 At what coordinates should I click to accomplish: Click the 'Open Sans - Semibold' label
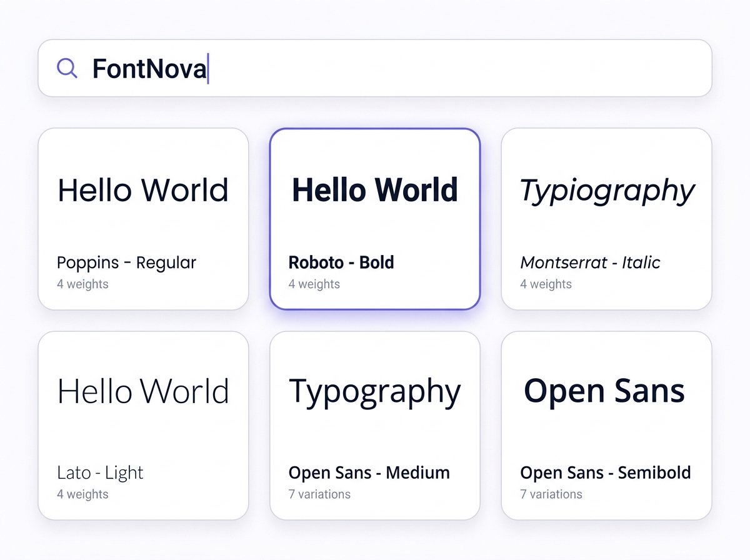tap(605, 473)
